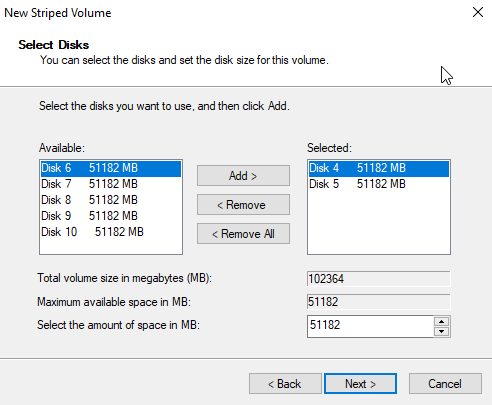Click the < Remove button
The width and height of the screenshot is (492, 405).
click(243, 205)
